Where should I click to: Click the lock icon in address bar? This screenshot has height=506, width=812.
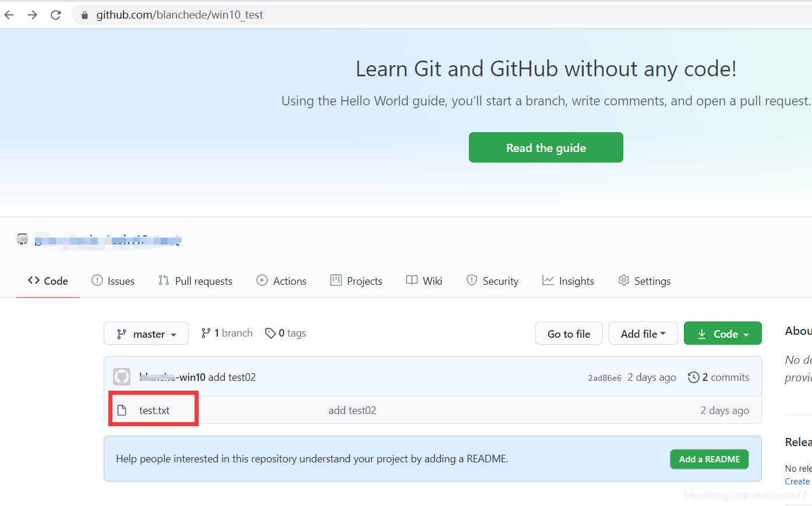[x=84, y=15]
